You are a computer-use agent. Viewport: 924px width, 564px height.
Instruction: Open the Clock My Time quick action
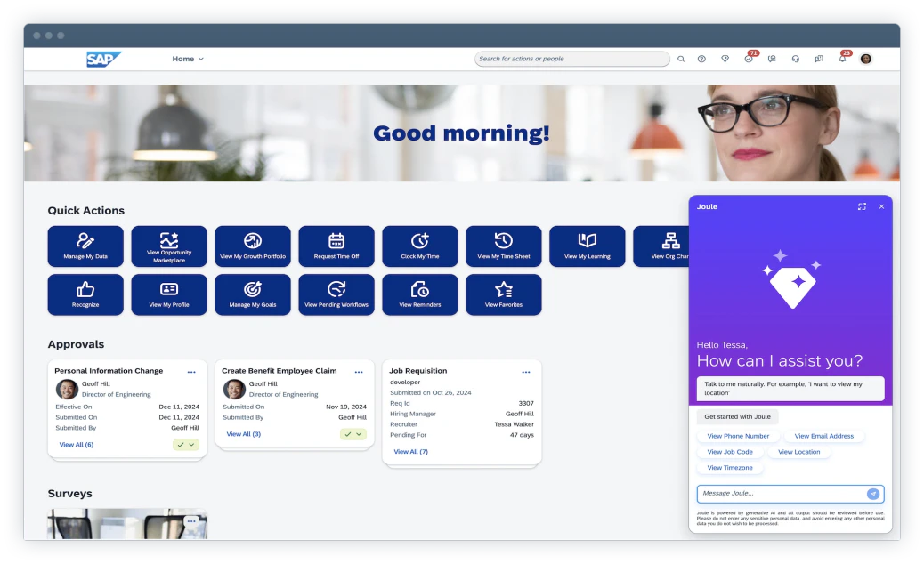click(419, 246)
